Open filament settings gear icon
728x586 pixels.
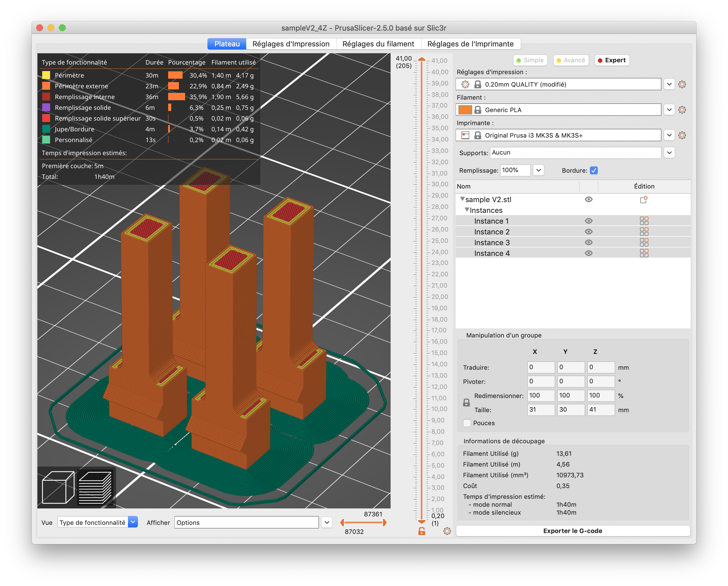[682, 110]
